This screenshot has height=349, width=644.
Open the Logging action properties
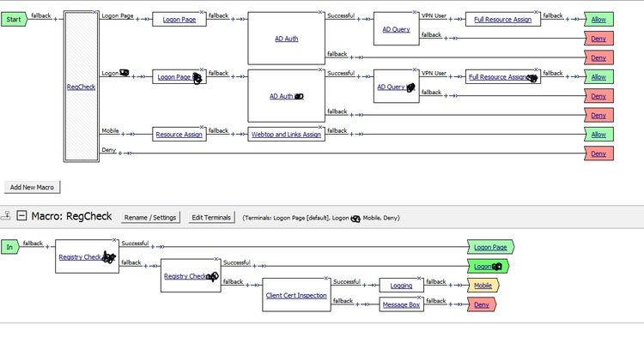[401, 286]
